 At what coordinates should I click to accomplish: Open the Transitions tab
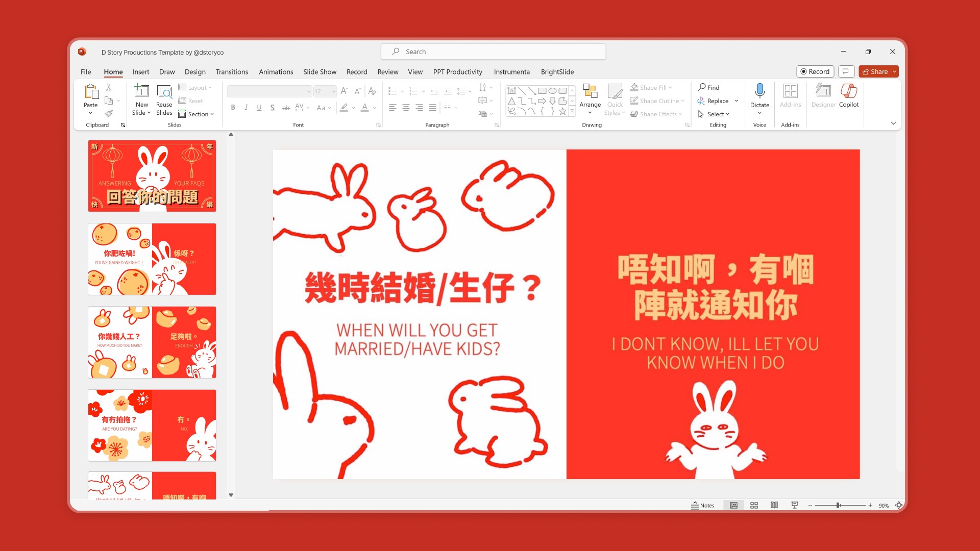click(x=232, y=72)
